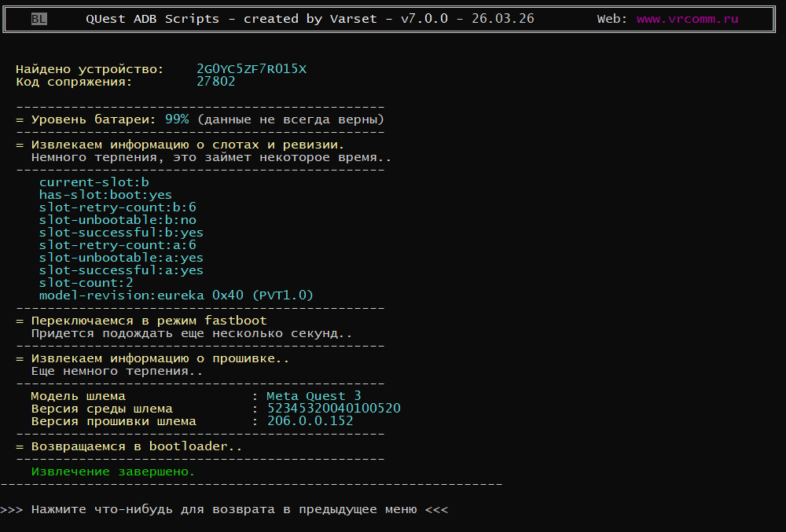Click the prompt 'Нажмите что-нибудь для возврата в предыдущее меню'

pyautogui.click(x=223, y=509)
